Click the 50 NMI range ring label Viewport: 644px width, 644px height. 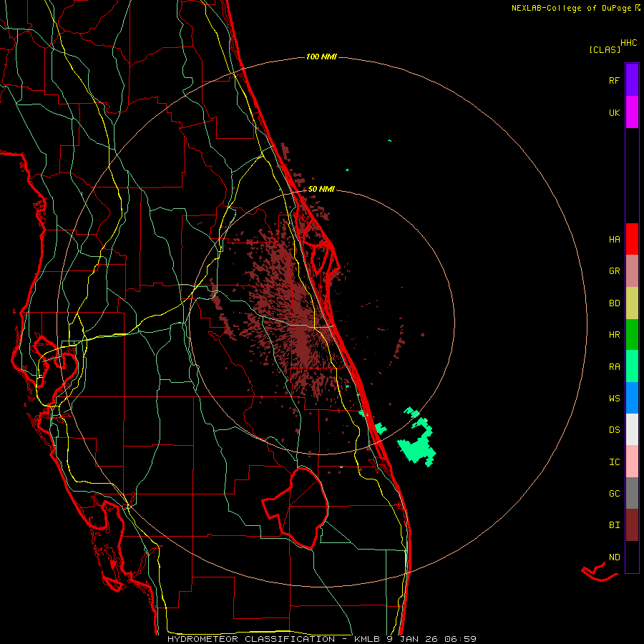coord(321,189)
